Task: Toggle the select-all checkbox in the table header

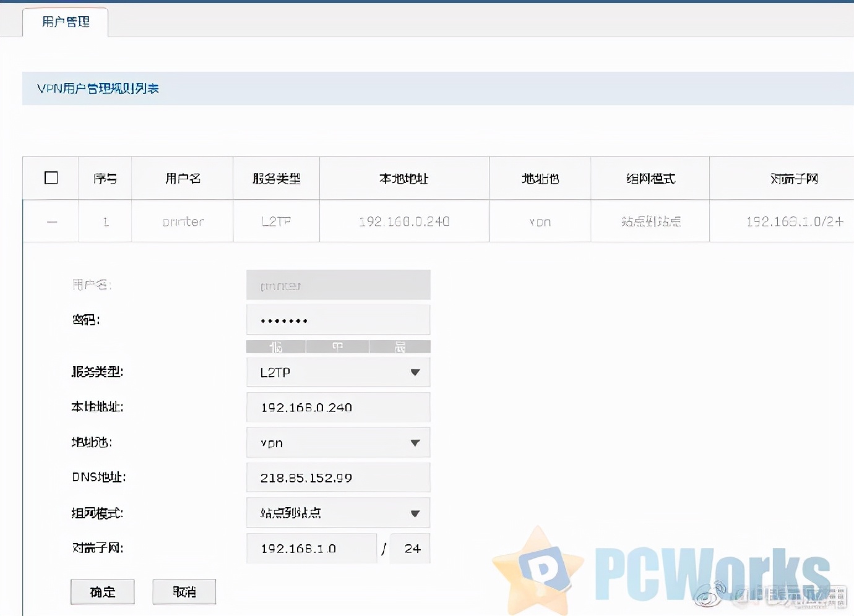Action: tap(51, 178)
